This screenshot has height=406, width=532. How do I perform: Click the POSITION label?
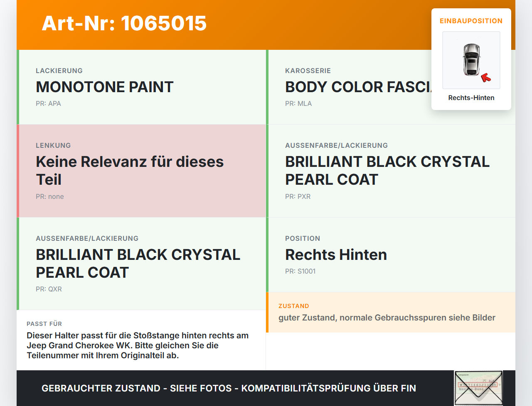[x=303, y=238]
